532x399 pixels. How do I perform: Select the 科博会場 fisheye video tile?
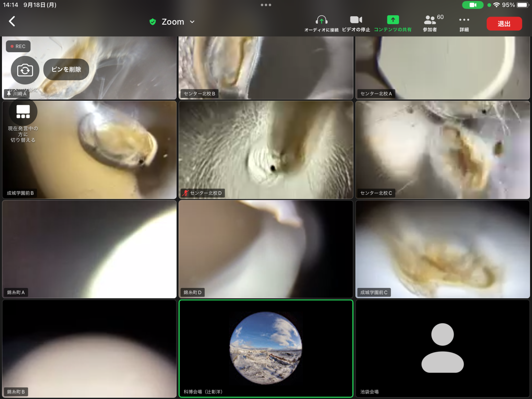point(266,348)
